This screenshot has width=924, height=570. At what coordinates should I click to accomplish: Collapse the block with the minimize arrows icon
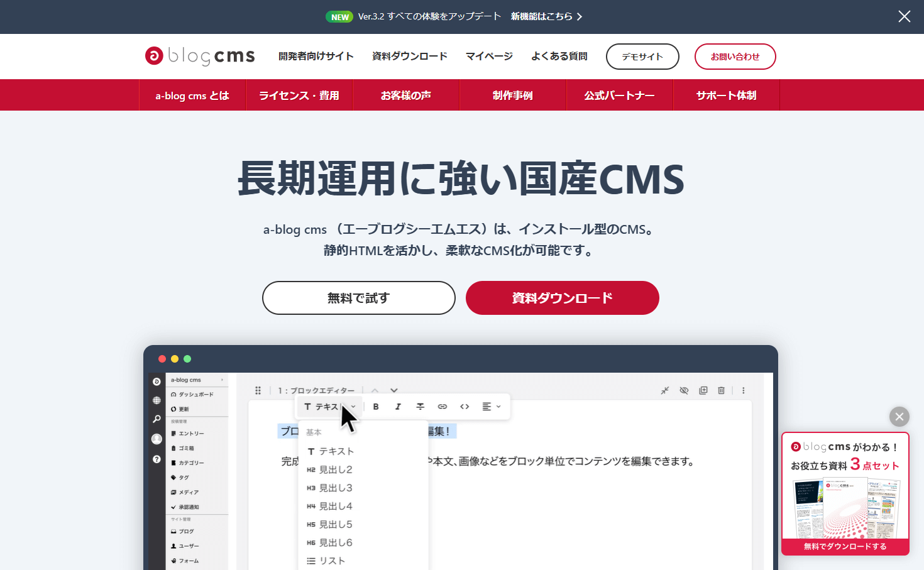point(665,390)
